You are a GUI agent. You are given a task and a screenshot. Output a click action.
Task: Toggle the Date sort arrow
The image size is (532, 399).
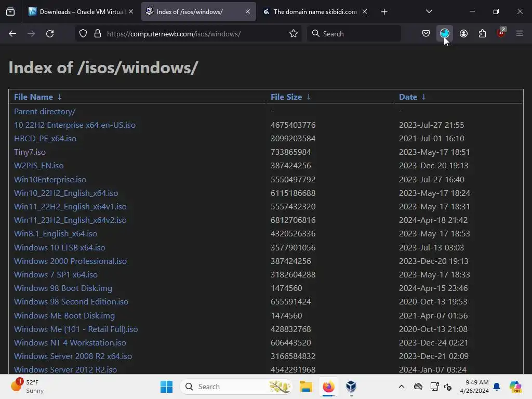pyautogui.click(x=423, y=97)
